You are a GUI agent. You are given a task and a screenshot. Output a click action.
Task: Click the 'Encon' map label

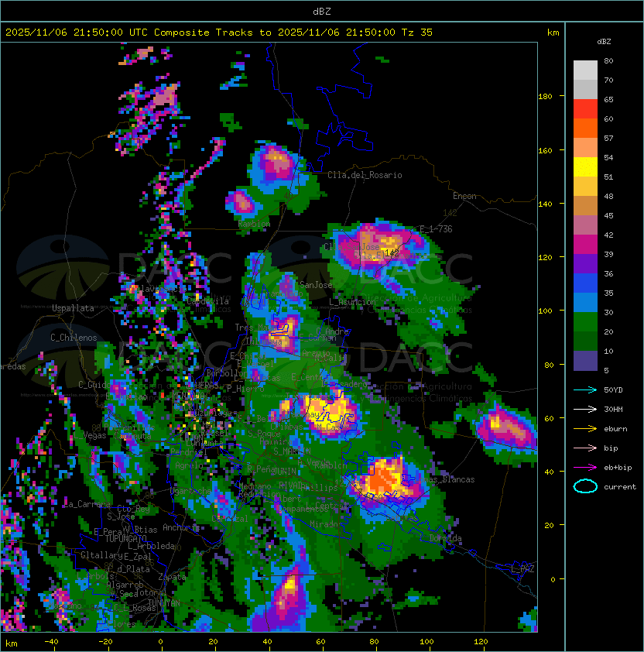[464, 196]
